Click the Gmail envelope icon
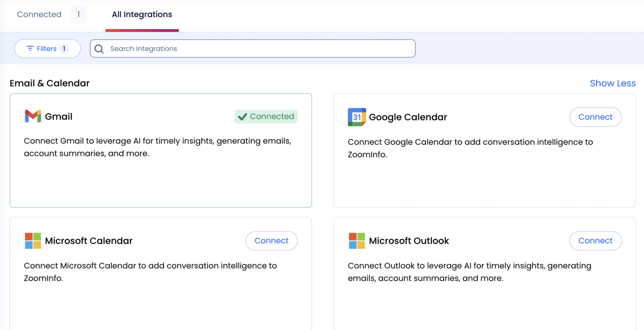644x330 pixels. click(x=32, y=116)
